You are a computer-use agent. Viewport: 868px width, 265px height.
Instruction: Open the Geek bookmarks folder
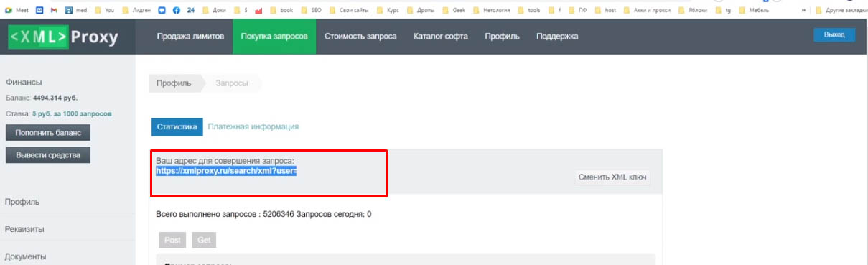454,11
